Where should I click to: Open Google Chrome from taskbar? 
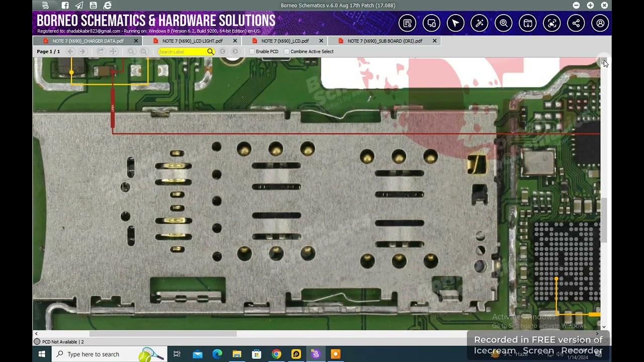pos(276,354)
